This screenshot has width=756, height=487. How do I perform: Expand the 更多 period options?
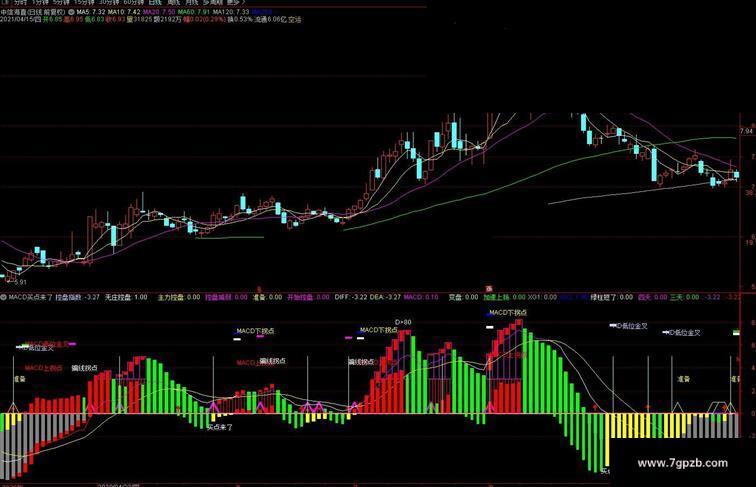[236, 2]
